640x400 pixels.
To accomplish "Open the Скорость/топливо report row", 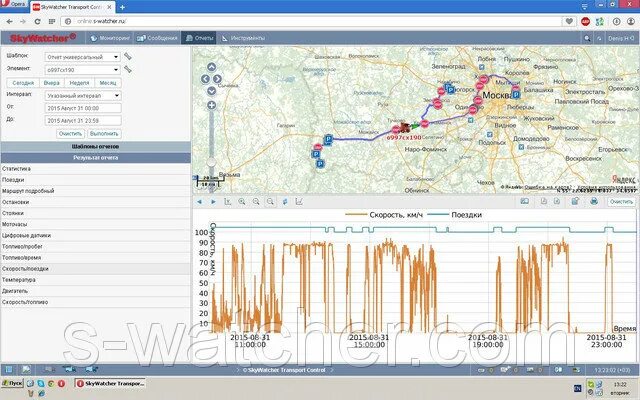I will point(96,302).
